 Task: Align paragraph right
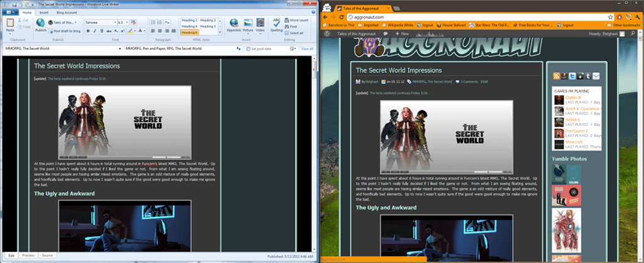167,31
